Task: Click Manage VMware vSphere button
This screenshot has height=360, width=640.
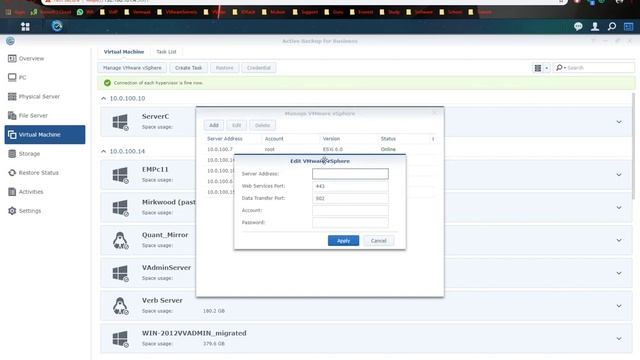Action: pos(132,68)
